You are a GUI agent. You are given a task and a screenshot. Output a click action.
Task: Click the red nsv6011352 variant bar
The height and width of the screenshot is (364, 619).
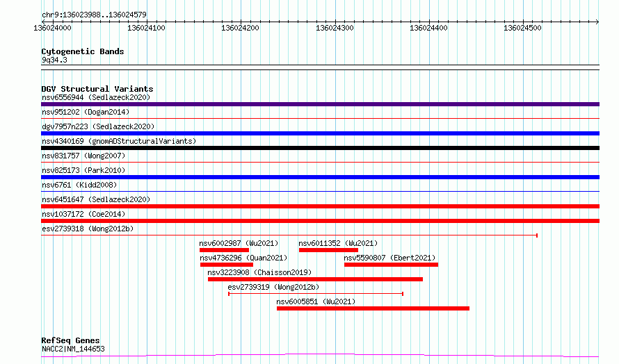point(328,250)
